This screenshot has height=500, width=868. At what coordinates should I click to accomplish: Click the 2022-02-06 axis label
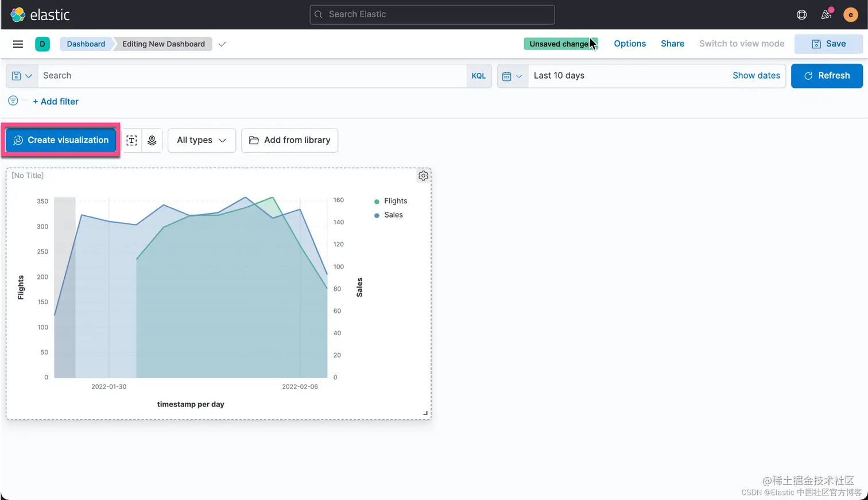(300, 387)
